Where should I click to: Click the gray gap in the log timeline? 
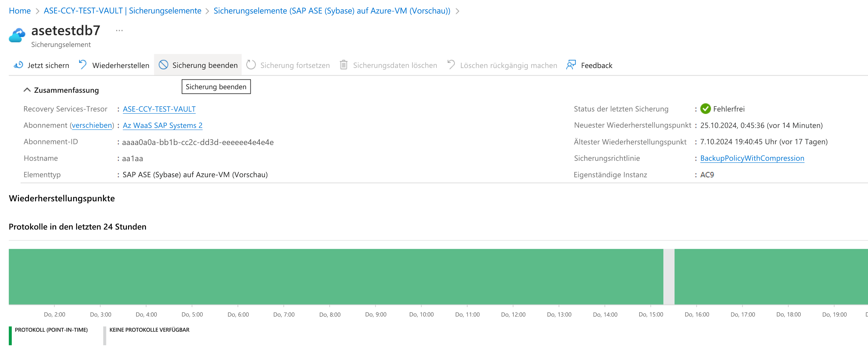pos(669,277)
